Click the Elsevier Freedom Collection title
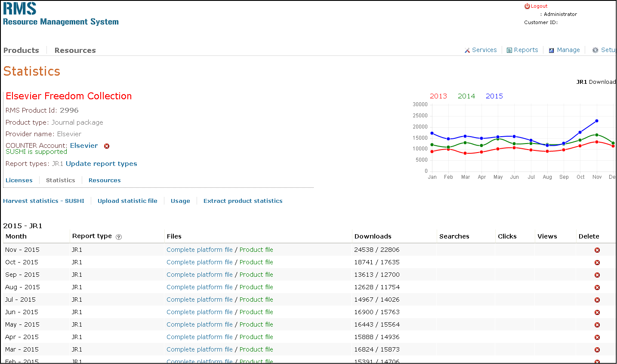Viewport: 617px width, 364px height. coord(69,96)
